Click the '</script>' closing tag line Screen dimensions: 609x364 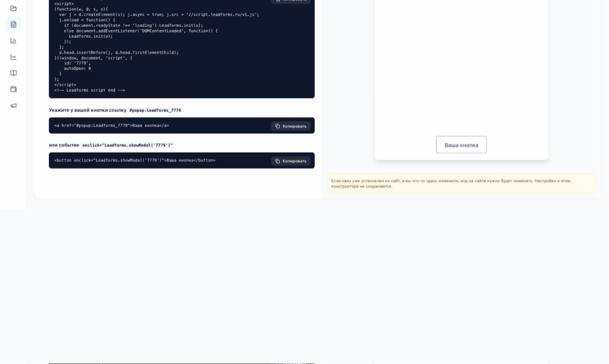pos(65,85)
